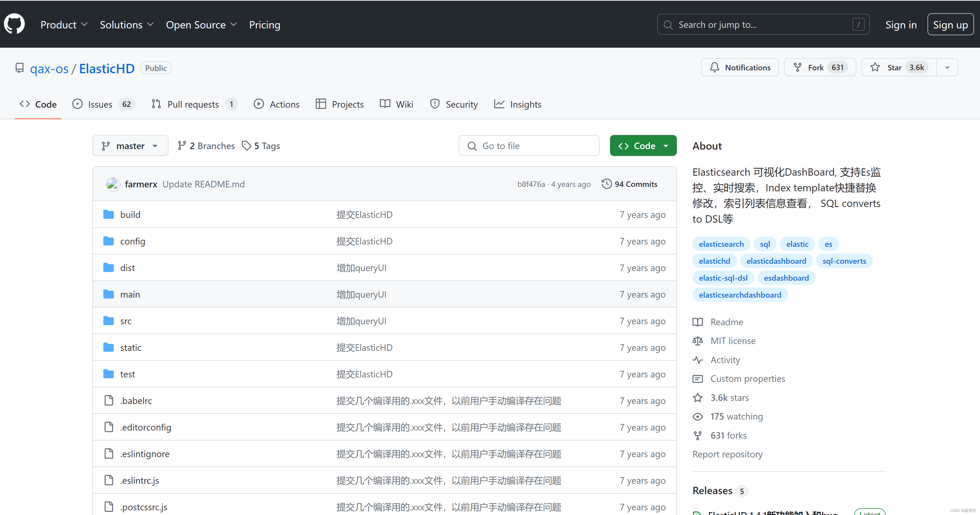Click the Go to file search field
Viewport: 980px width, 515px height.
coord(529,145)
